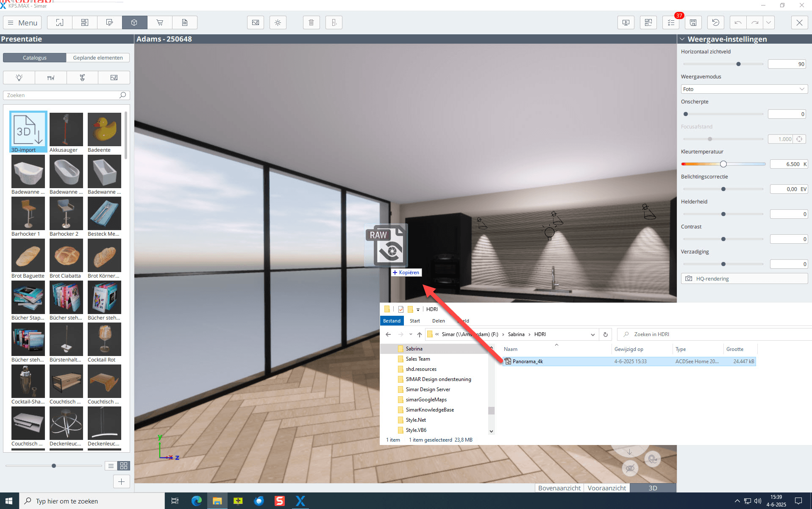Select the plant decoration catalog category
This screenshot has width=812, height=509.
click(82, 78)
